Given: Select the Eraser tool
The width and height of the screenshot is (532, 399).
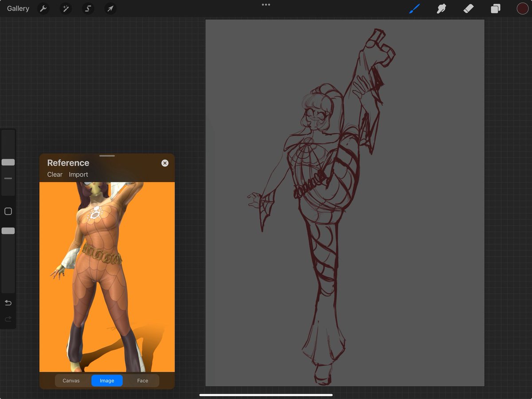Looking at the screenshot, I should (469, 8).
